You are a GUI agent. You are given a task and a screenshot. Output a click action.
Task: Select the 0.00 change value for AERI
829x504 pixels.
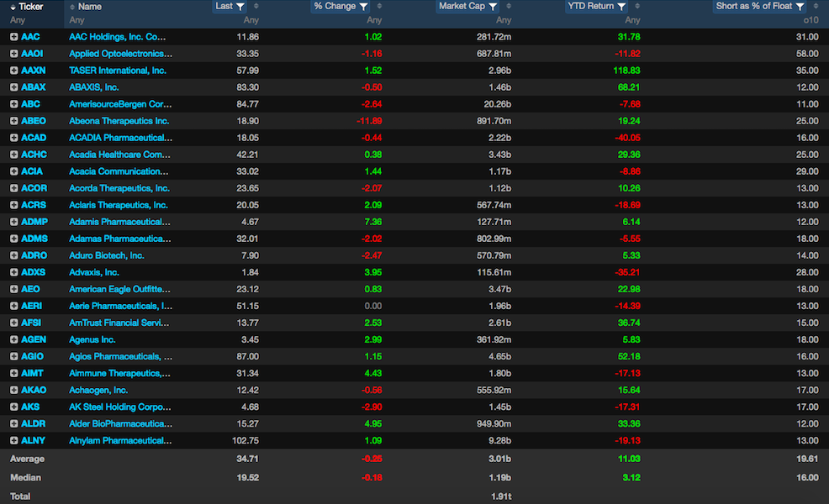point(372,306)
